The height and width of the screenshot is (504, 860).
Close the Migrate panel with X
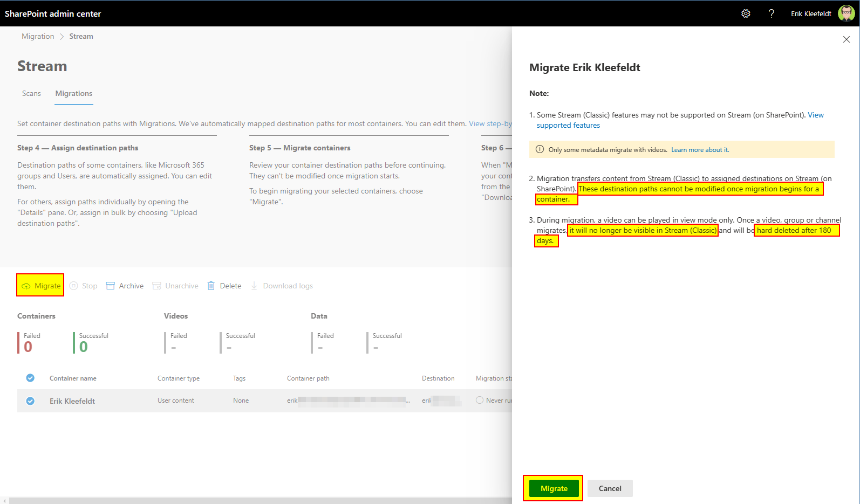tap(846, 39)
